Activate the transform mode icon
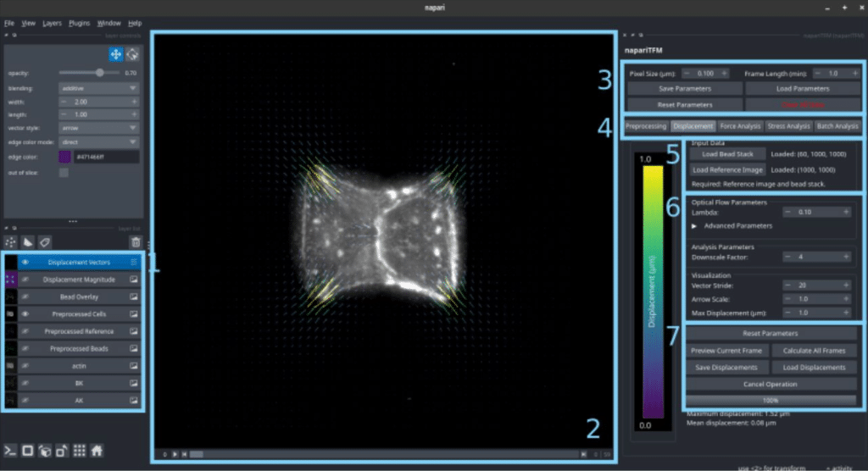The image size is (868, 471). (132, 54)
